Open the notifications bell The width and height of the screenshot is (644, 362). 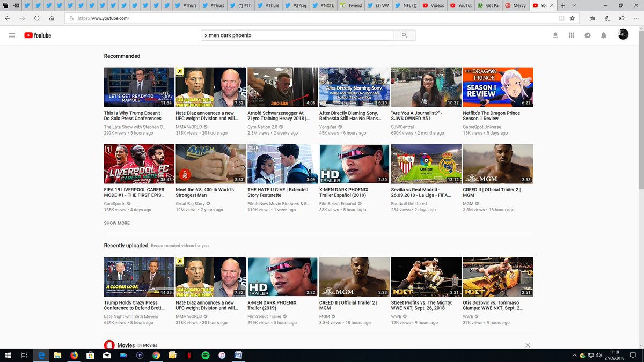coord(604,35)
